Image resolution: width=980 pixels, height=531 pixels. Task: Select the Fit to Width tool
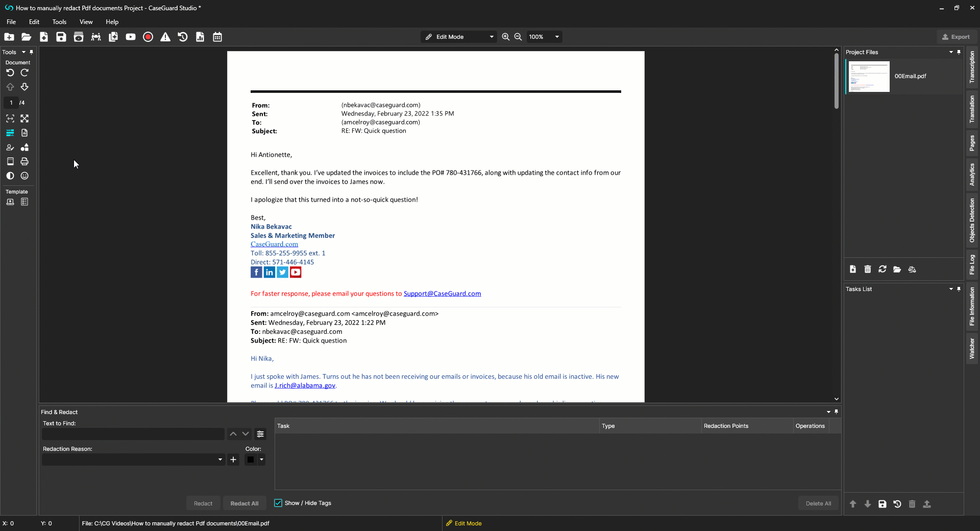pyautogui.click(x=10, y=118)
